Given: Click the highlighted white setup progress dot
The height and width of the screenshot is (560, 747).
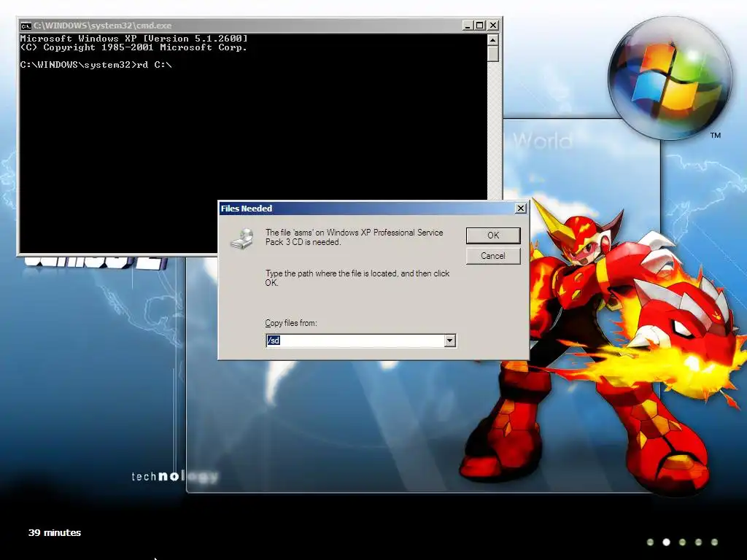Looking at the screenshot, I should pyautogui.click(x=666, y=542).
